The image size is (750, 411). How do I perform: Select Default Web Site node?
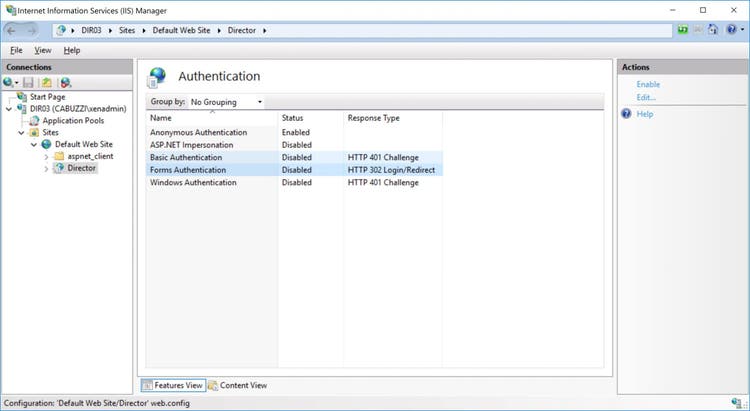(x=84, y=144)
